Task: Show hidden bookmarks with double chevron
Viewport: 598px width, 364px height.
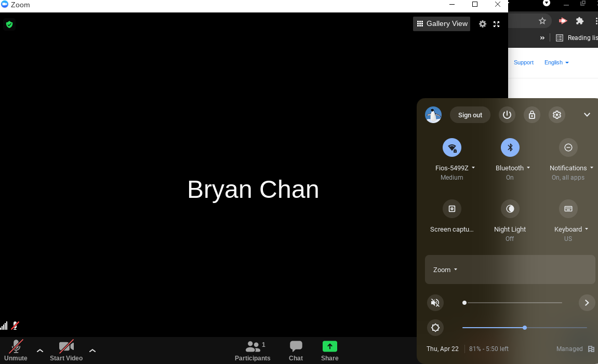Action: [542, 38]
